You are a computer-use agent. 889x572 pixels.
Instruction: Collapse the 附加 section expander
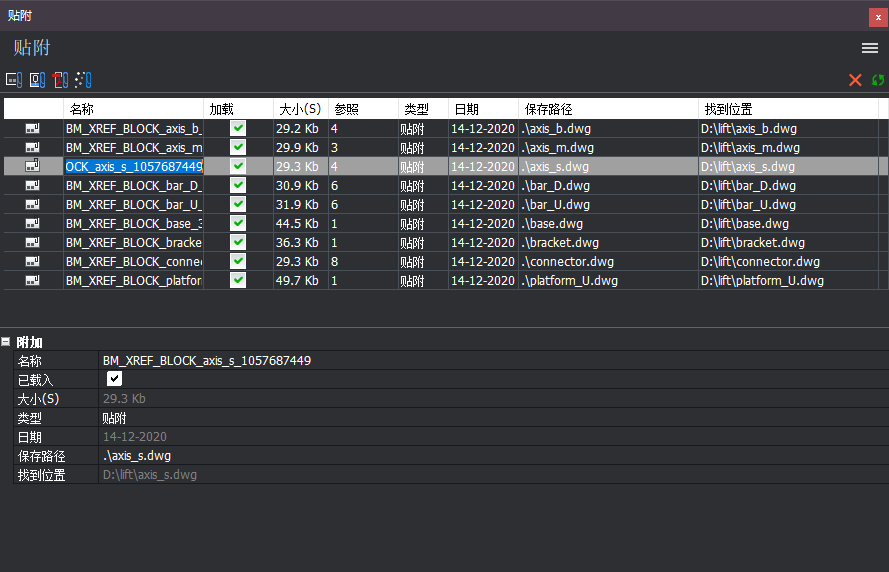click(6, 342)
